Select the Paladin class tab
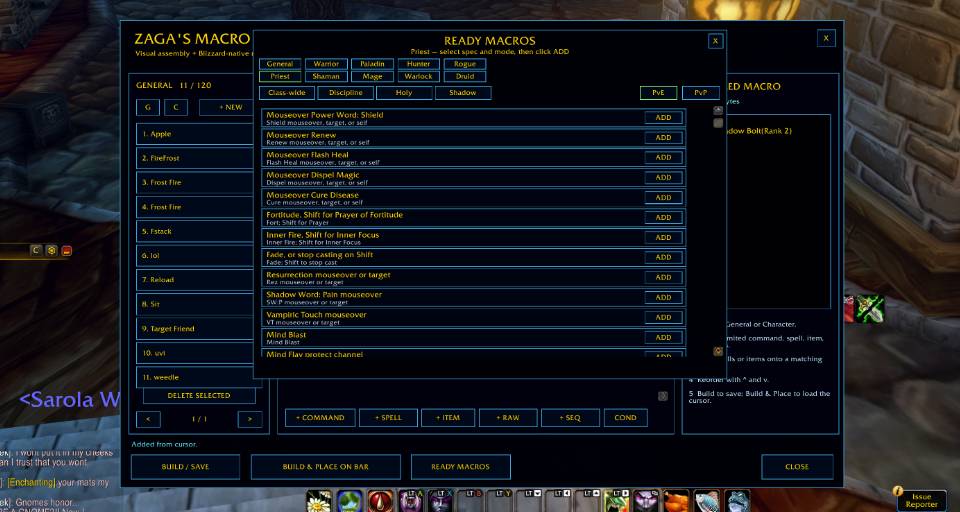960x512 pixels. pos(372,64)
